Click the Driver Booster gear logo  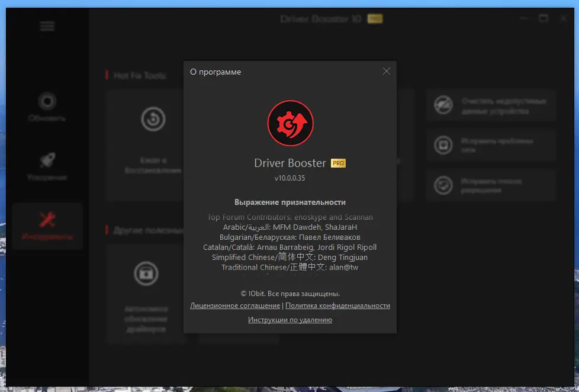[290, 124]
